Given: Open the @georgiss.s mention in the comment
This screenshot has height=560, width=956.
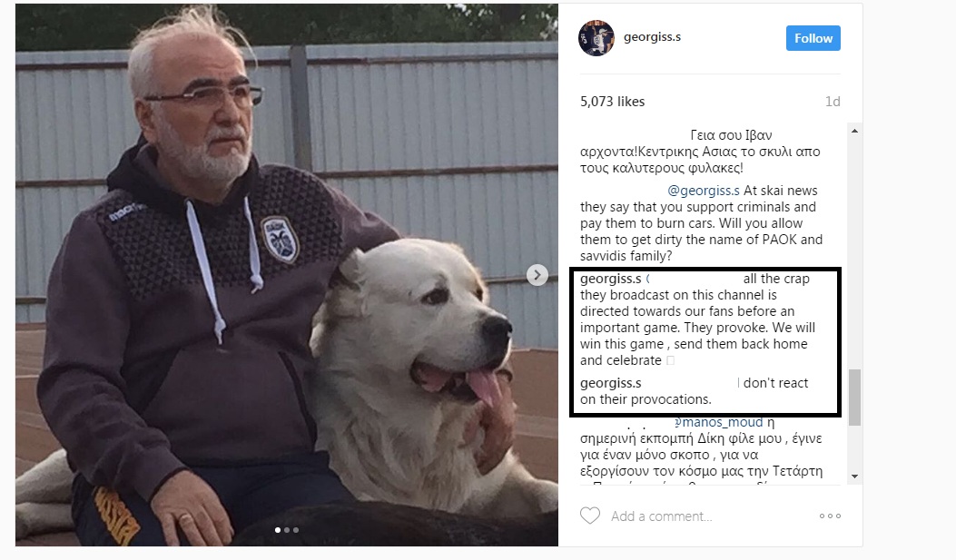Looking at the screenshot, I should 703,191.
